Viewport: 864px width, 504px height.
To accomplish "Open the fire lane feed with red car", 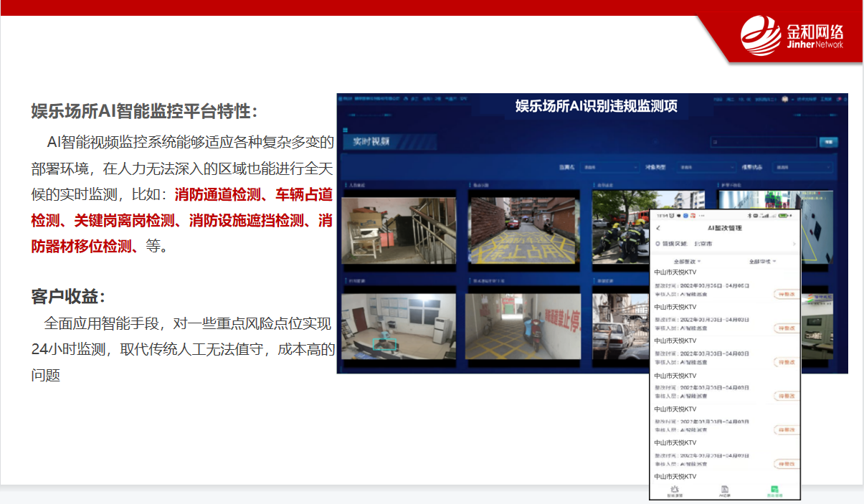I will coord(523,230).
